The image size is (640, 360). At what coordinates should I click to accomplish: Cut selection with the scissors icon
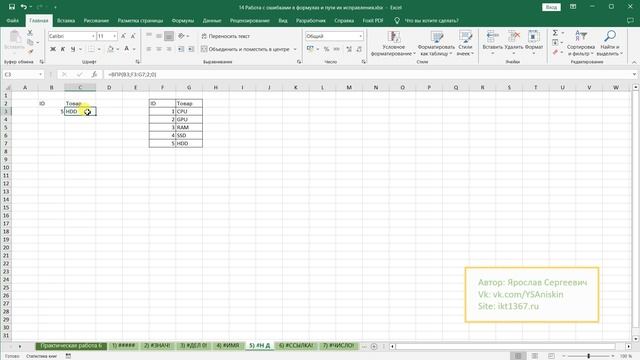pos(30,33)
